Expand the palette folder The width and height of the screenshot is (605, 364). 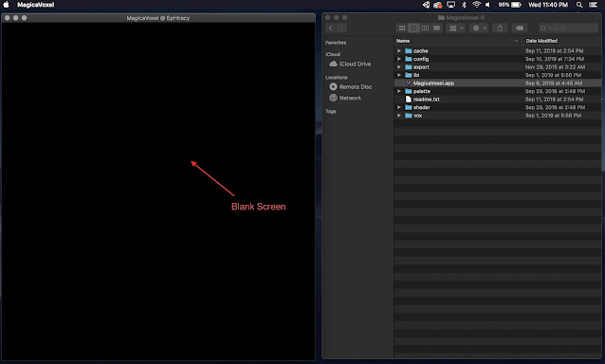399,91
